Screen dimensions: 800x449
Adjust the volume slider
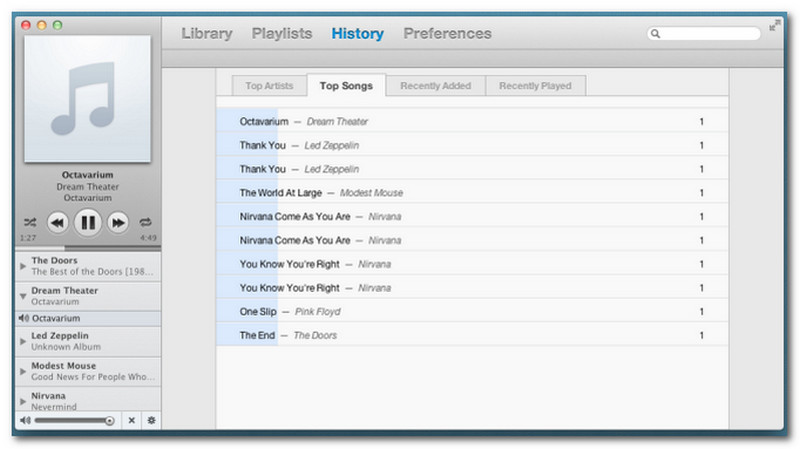[x=74, y=421]
